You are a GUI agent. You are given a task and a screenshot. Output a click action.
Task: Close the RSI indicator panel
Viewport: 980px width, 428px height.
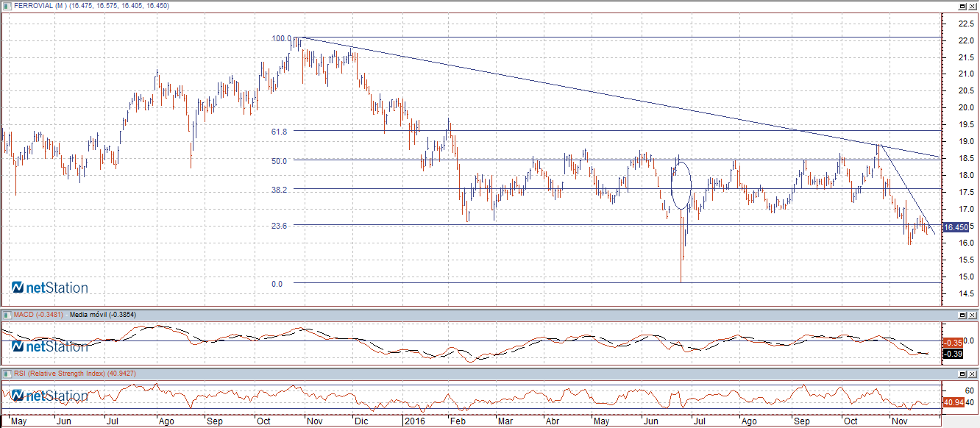pos(972,374)
